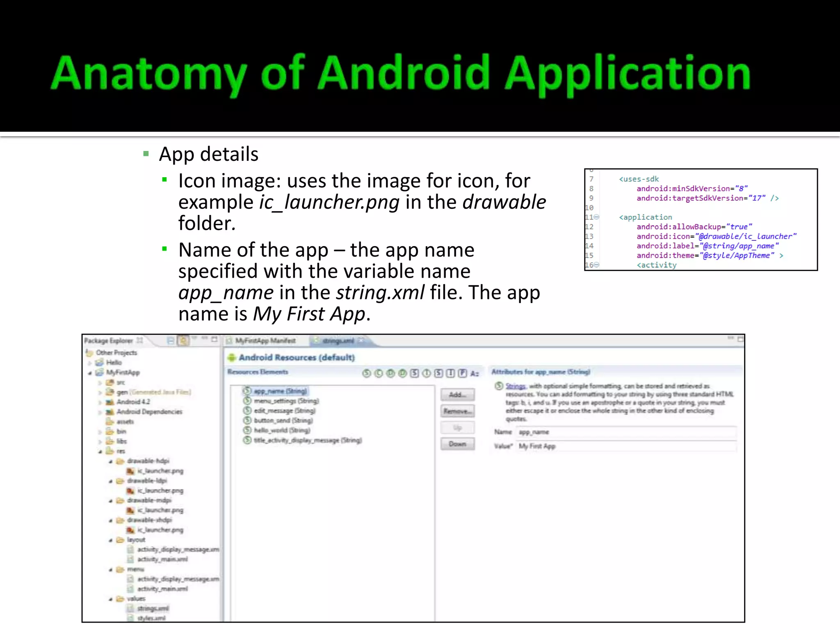Screen dimensions: 840x630
Task: Click android:minSdkVersion in the XML snippet
Action: coord(683,189)
